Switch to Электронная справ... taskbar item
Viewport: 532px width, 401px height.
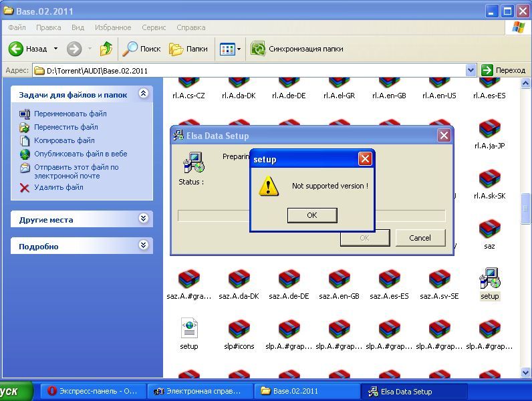(201, 391)
